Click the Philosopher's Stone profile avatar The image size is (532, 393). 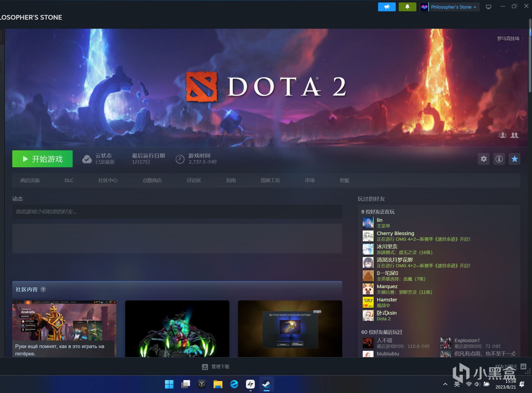[x=424, y=7]
